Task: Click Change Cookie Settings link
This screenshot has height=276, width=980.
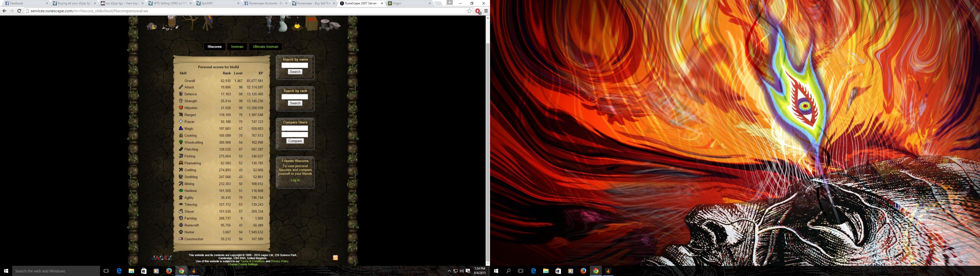Action: 243,264
